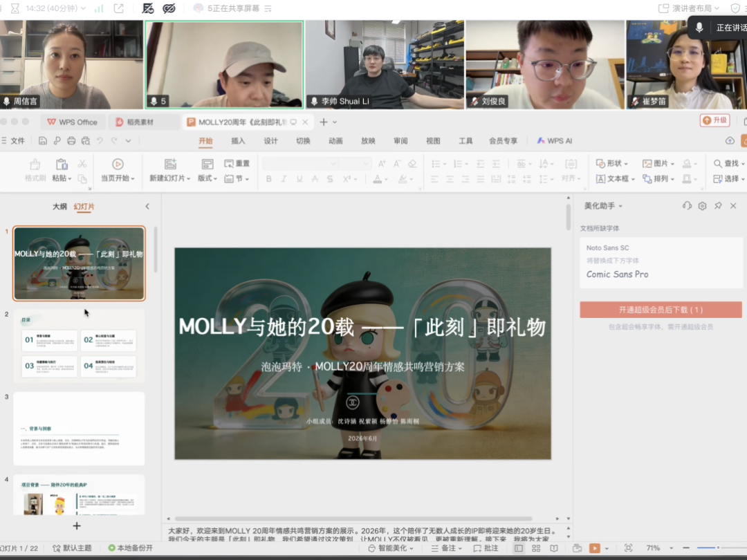The width and height of the screenshot is (747, 560).
Task: Close the 美化助手 side panel
Action: click(733, 206)
